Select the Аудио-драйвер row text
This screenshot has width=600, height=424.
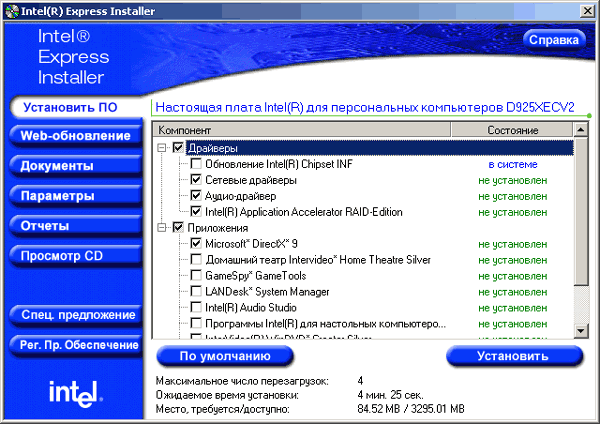240,196
